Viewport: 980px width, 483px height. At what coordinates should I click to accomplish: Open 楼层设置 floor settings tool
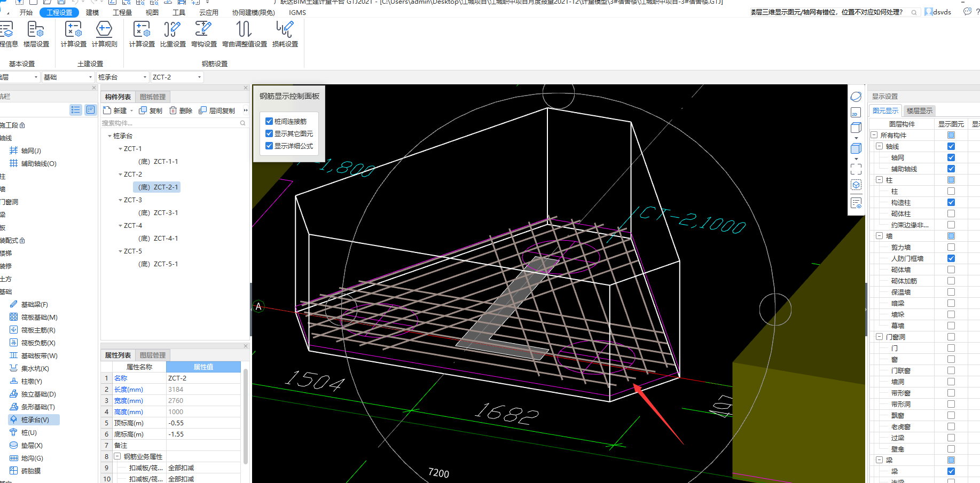click(36, 35)
